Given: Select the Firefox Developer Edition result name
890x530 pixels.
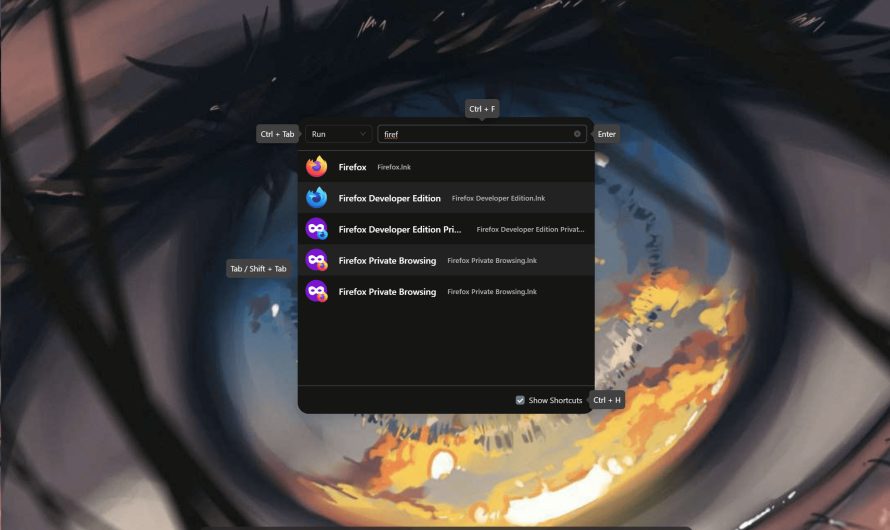Looking at the screenshot, I should (x=389, y=198).
